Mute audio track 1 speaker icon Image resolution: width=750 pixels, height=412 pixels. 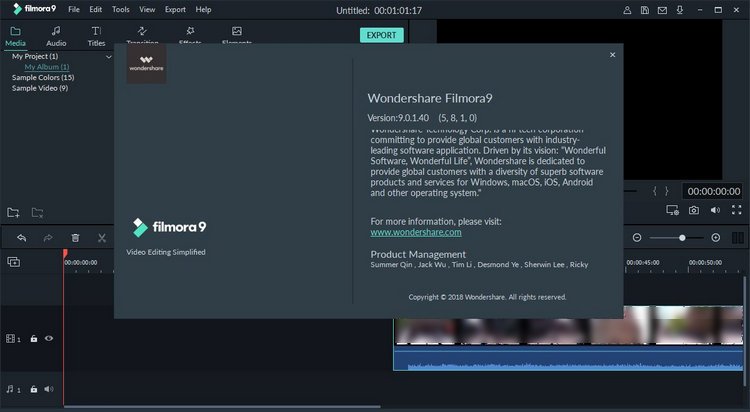pos(49,389)
